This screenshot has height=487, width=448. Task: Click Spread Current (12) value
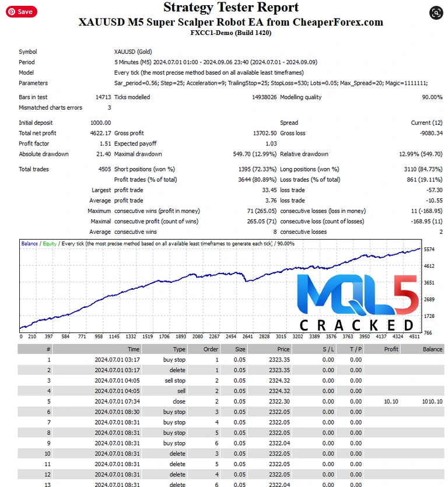pyautogui.click(x=426, y=122)
